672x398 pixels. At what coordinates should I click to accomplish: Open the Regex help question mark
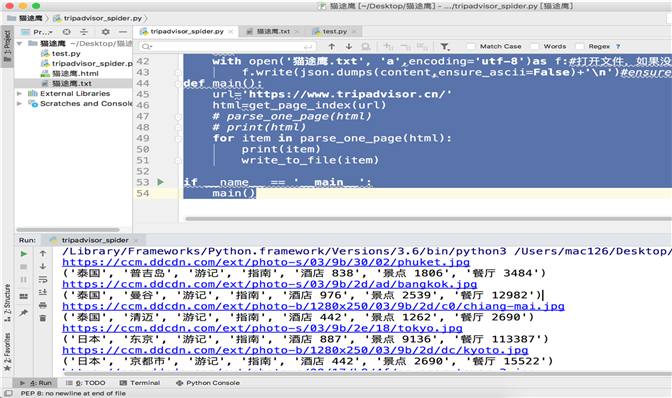click(618, 46)
